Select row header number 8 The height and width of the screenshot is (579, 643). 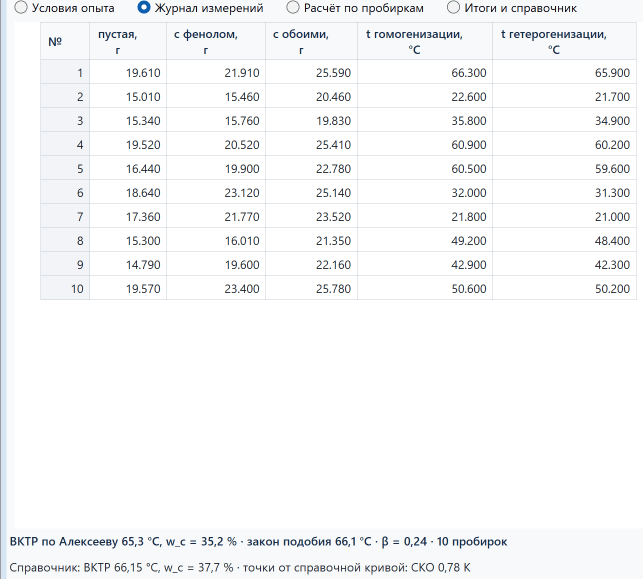65,241
